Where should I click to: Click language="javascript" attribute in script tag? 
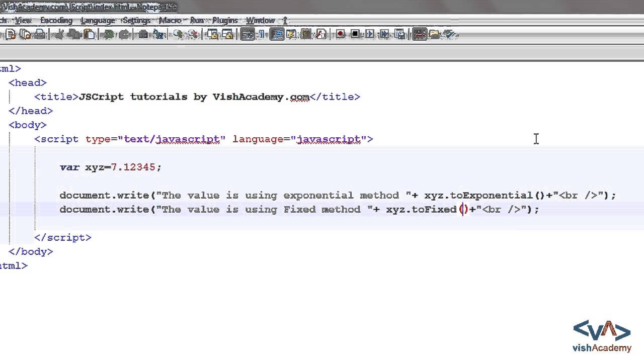300,139
